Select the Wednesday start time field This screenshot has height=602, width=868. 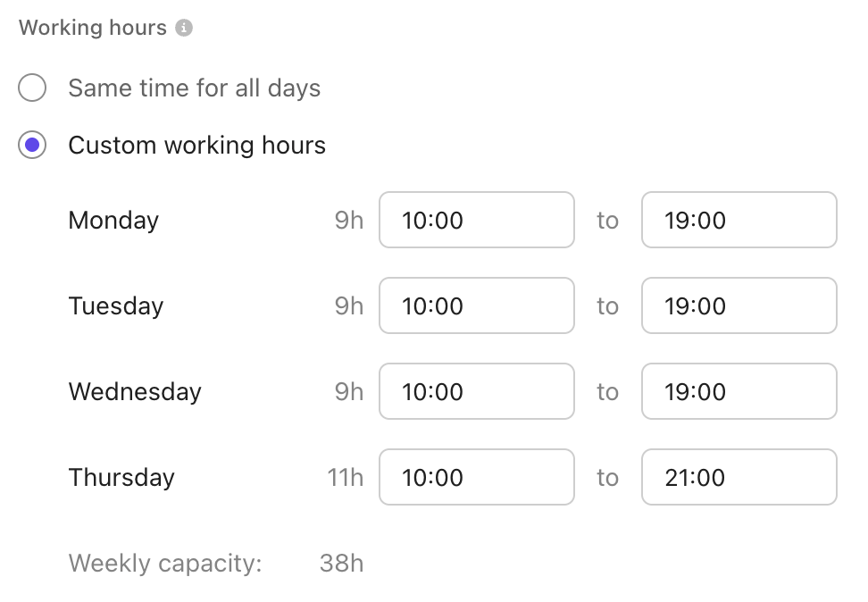(x=476, y=392)
